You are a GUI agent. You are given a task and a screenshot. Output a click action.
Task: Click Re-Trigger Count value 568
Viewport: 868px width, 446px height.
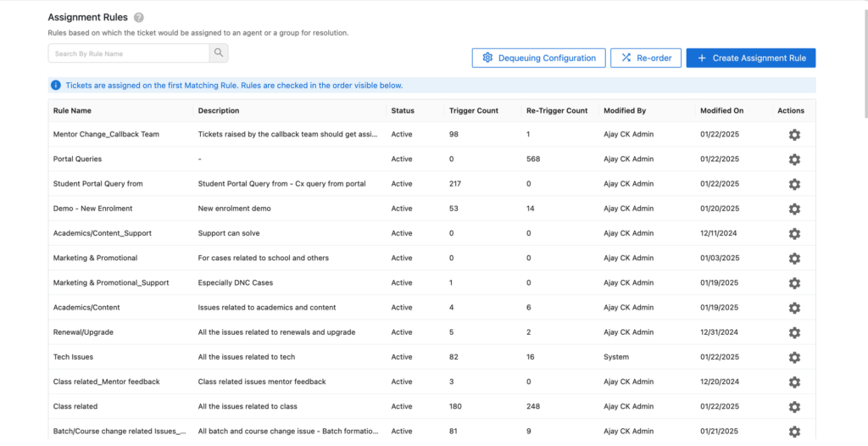(x=533, y=159)
